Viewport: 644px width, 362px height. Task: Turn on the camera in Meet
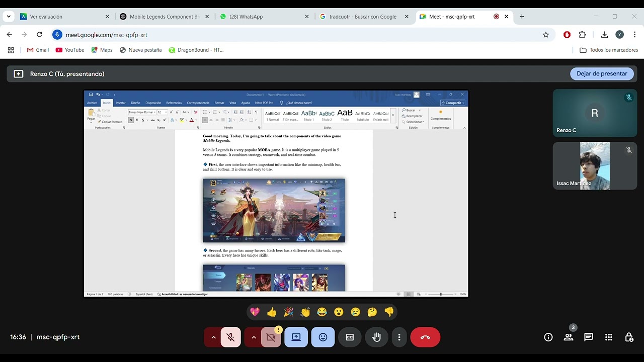click(271, 337)
